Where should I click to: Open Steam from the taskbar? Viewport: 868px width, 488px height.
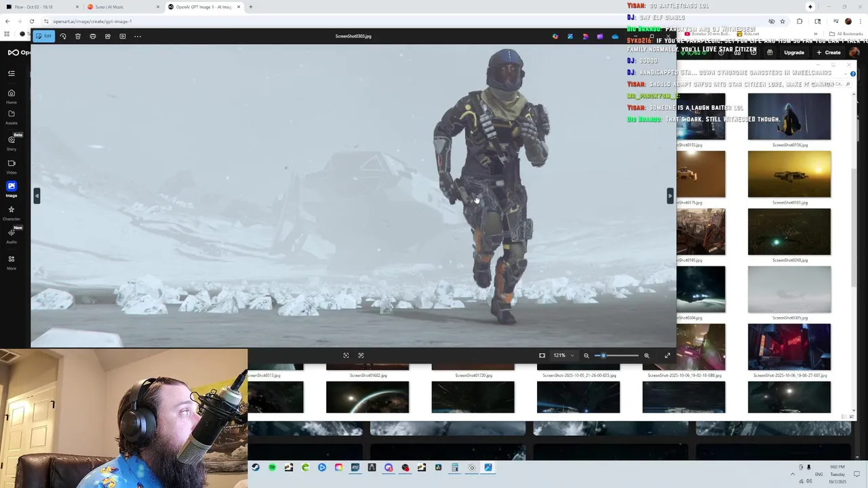tap(256, 468)
